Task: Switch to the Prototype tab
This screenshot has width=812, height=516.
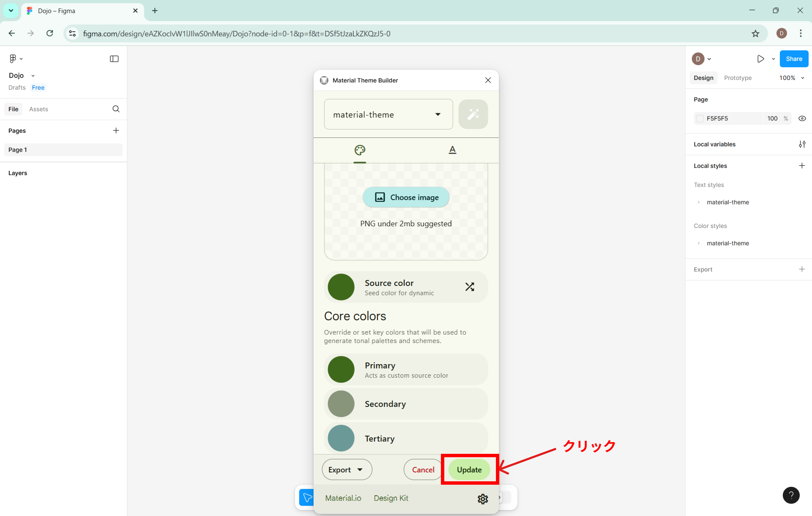Action: click(x=738, y=78)
